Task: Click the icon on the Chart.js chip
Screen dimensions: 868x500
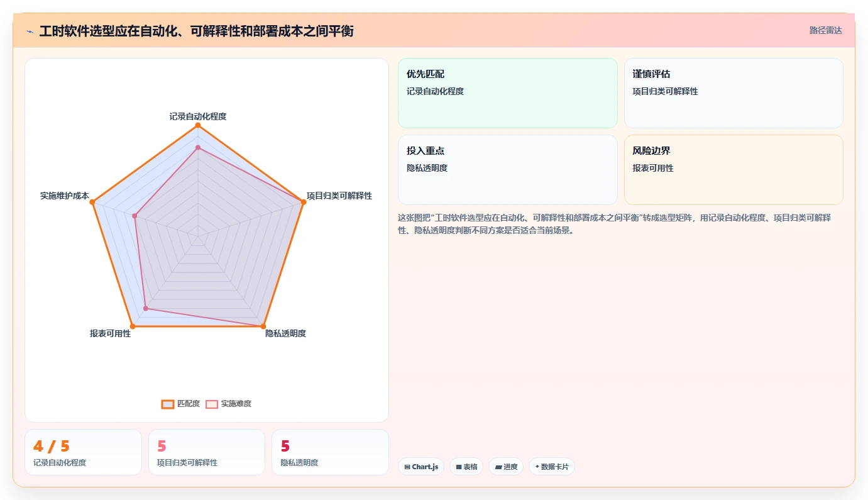Action: [407, 467]
